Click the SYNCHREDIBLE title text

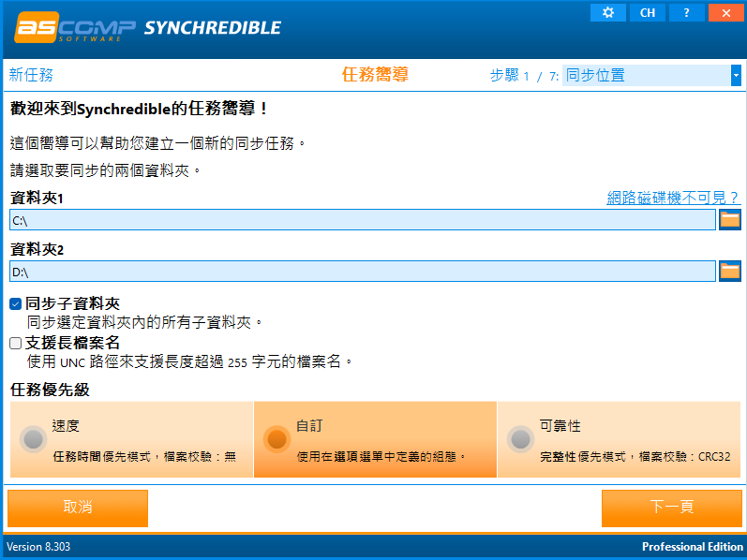pos(213,28)
